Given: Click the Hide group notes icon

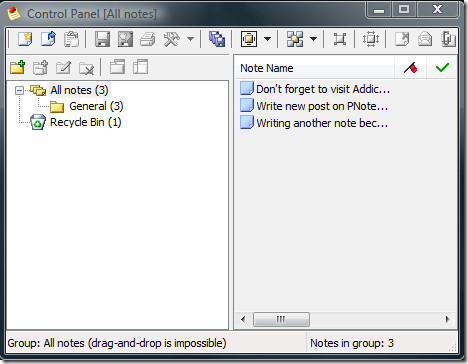Looking at the screenshot, I should click(x=140, y=67).
